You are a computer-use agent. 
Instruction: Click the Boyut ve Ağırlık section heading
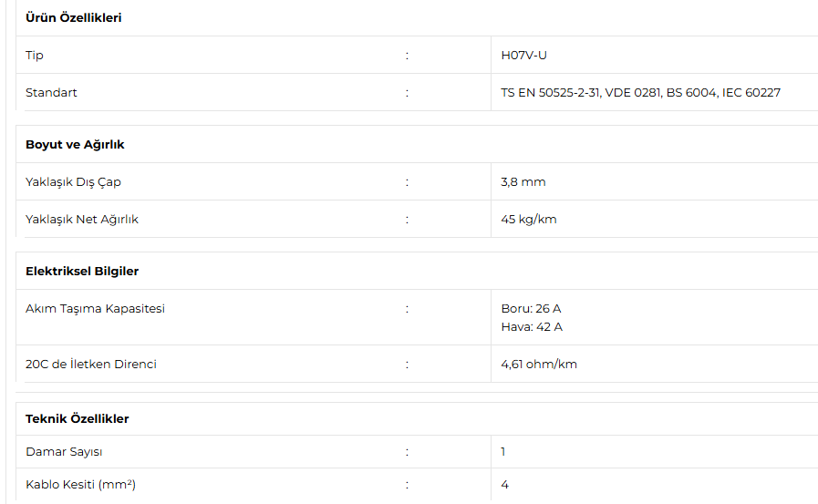(x=75, y=145)
